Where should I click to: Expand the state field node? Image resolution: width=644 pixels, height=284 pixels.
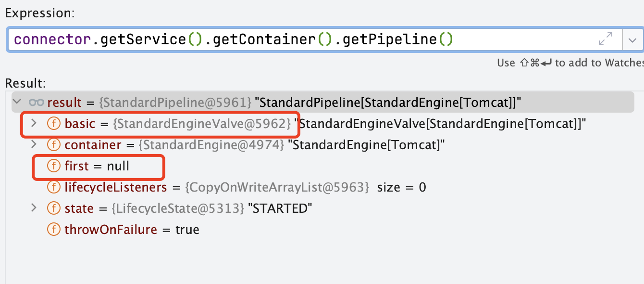click(x=34, y=208)
